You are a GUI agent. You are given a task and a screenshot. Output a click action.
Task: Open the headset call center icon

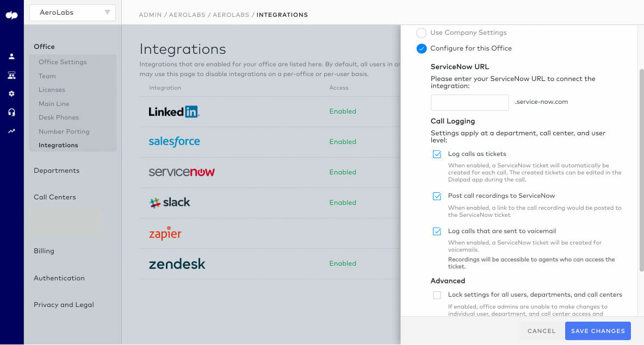click(x=11, y=112)
